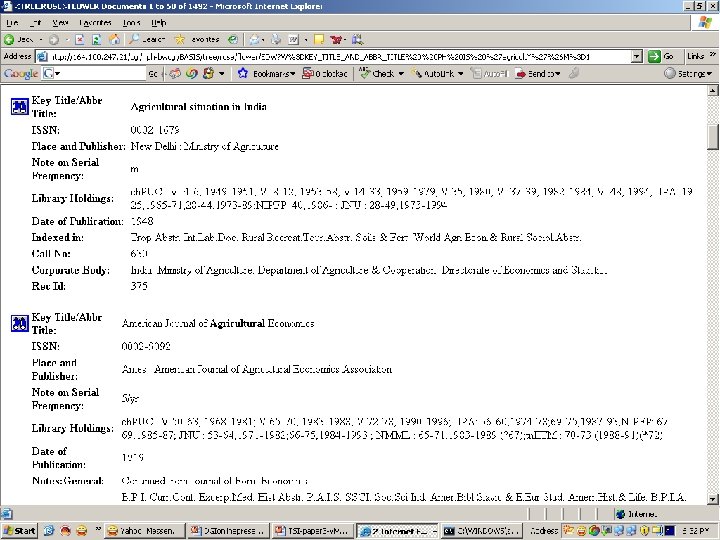The height and width of the screenshot is (540, 720).
Task: Click the Research toolbar icon
Action: coord(357,39)
